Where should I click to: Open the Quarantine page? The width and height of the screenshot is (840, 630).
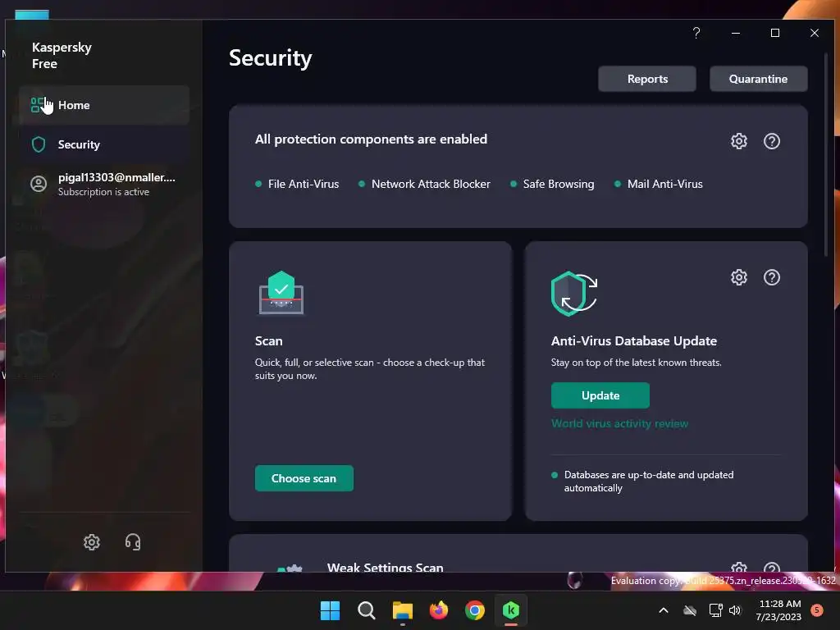click(758, 79)
